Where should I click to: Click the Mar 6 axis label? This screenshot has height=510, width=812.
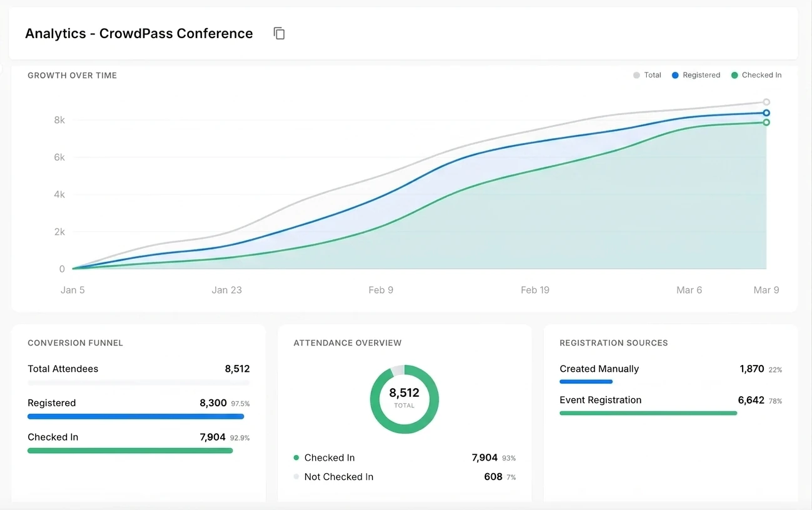pos(689,290)
